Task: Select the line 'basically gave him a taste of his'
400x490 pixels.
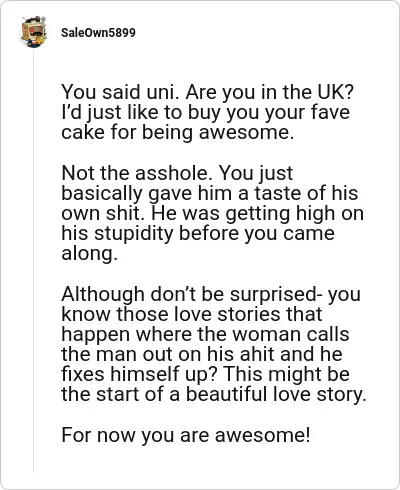Action: [x=210, y=193]
